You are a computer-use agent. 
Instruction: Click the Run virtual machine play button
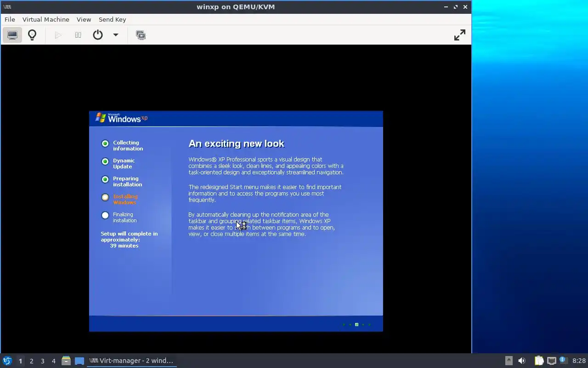point(58,35)
